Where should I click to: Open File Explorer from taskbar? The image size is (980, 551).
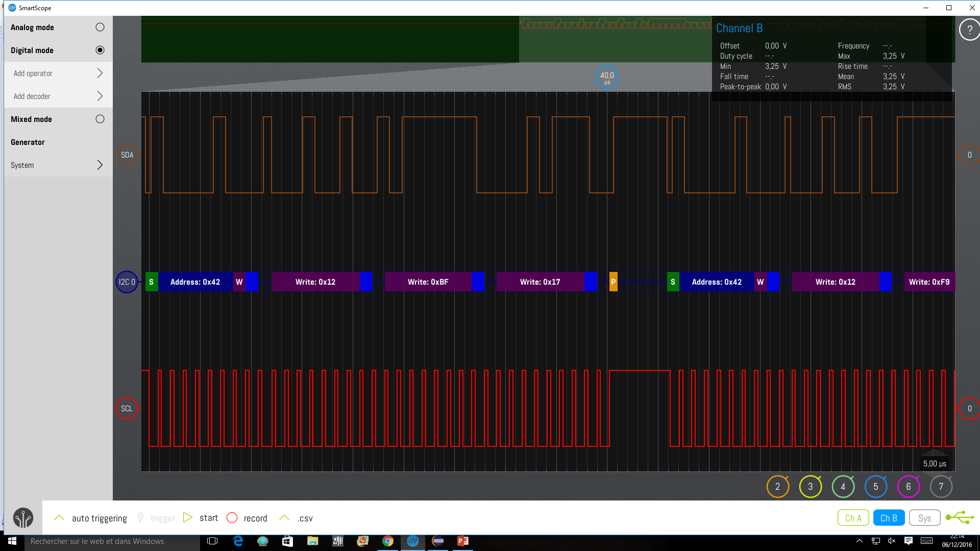[x=312, y=541]
